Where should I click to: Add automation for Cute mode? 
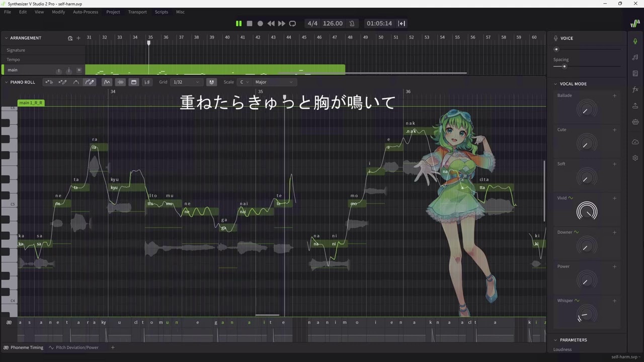pyautogui.click(x=614, y=130)
